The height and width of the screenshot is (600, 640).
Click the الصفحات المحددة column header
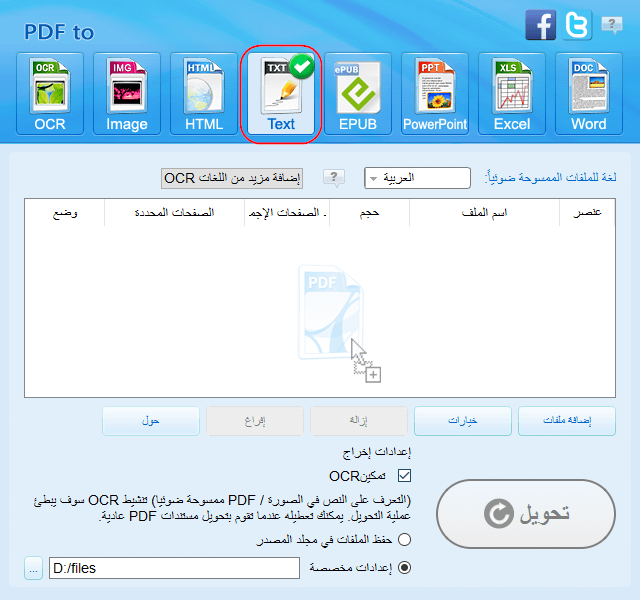click(174, 212)
